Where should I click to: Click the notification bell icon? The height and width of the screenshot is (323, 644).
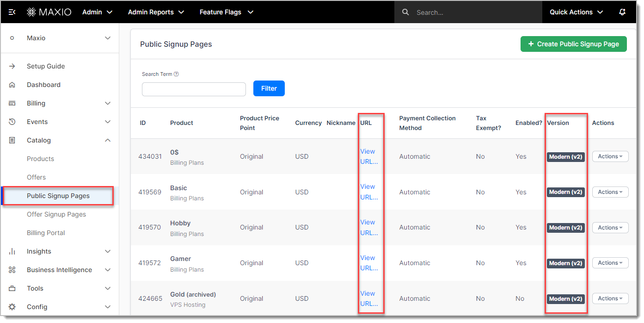622,12
